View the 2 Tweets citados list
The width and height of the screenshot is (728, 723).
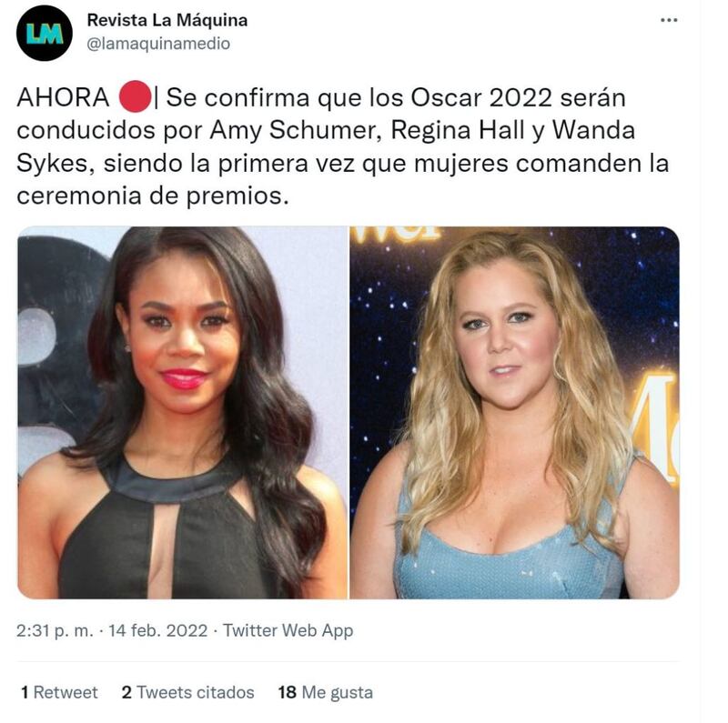pyautogui.click(x=187, y=692)
